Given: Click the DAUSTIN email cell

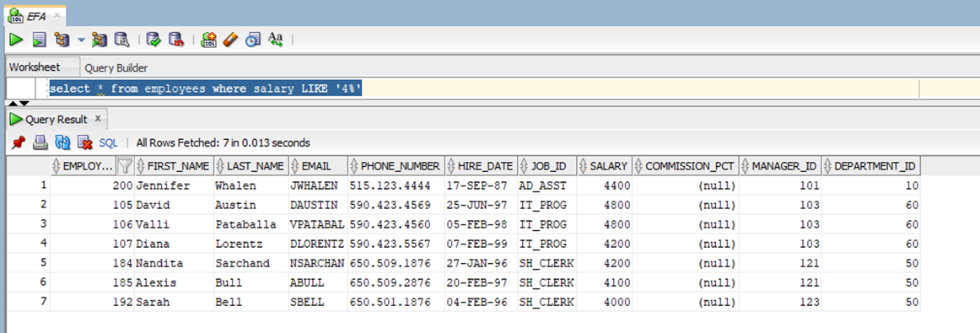Looking at the screenshot, I should pos(317,205).
